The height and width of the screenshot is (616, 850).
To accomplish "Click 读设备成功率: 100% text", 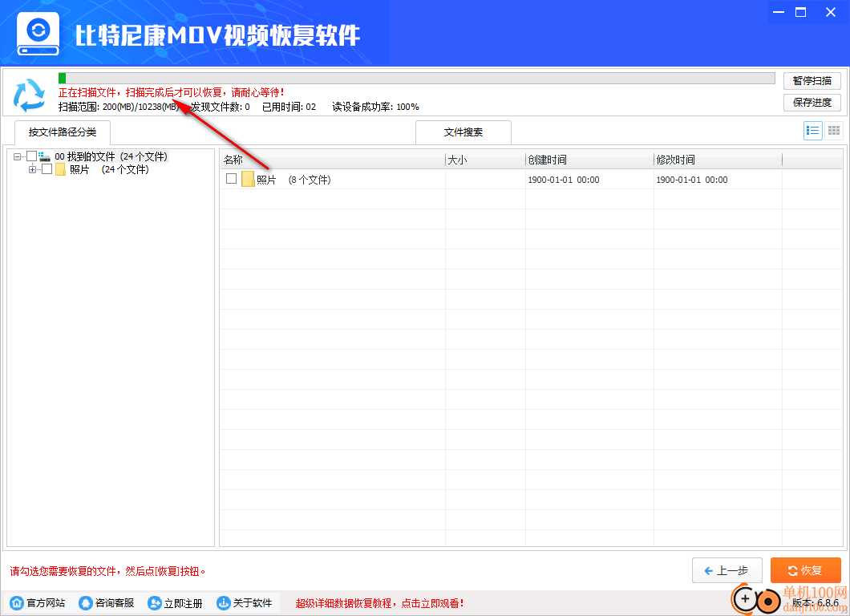I will pyautogui.click(x=375, y=107).
